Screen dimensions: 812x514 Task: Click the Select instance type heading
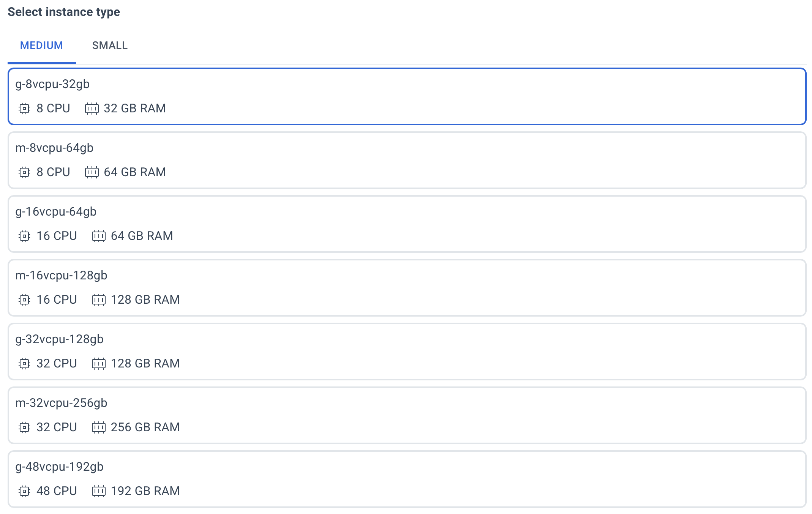coord(64,12)
